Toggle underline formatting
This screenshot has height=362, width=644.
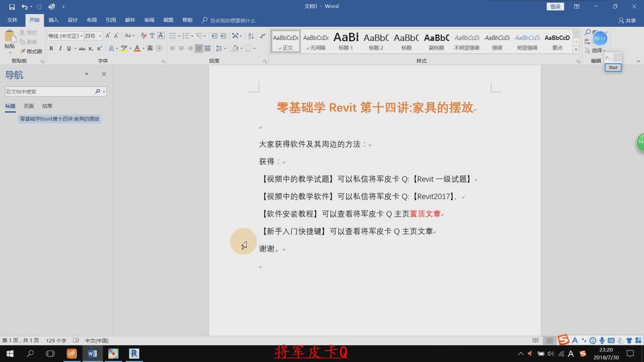coord(68,49)
